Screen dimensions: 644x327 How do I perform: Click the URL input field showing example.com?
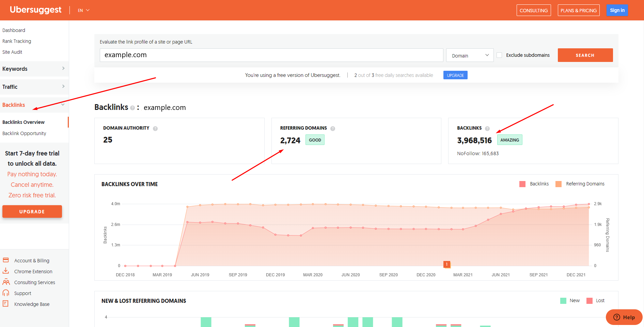point(271,55)
